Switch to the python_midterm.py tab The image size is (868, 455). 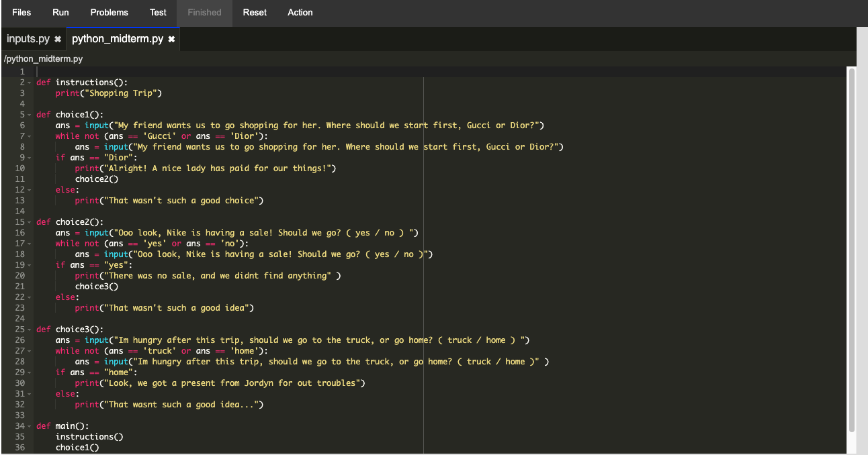point(118,39)
